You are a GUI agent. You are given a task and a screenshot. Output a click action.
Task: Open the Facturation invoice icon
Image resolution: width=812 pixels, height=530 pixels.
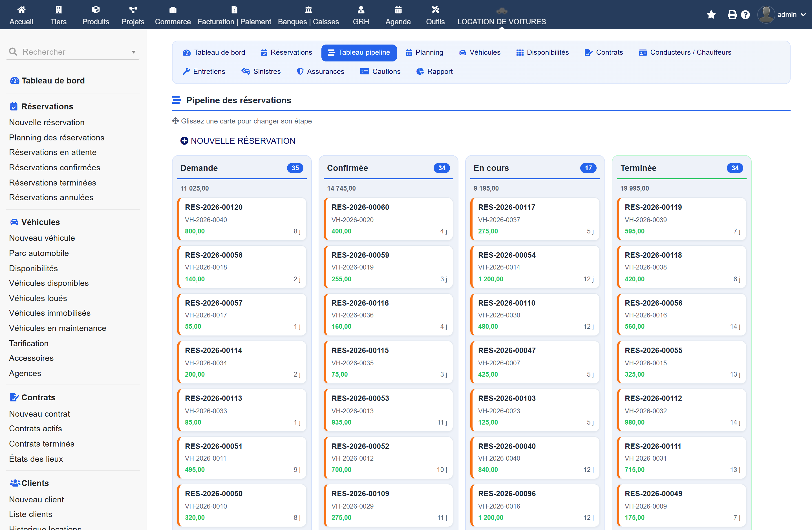pos(234,10)
